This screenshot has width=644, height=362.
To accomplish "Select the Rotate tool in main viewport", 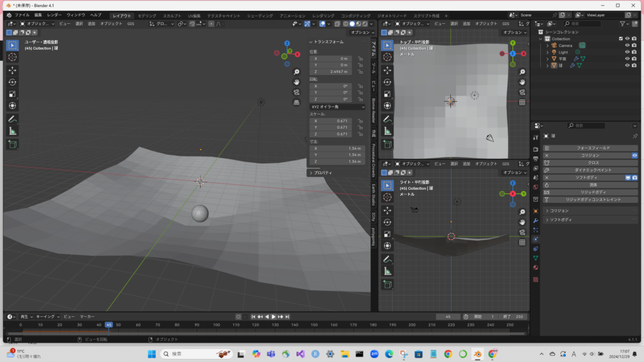I will coord(13,82).
